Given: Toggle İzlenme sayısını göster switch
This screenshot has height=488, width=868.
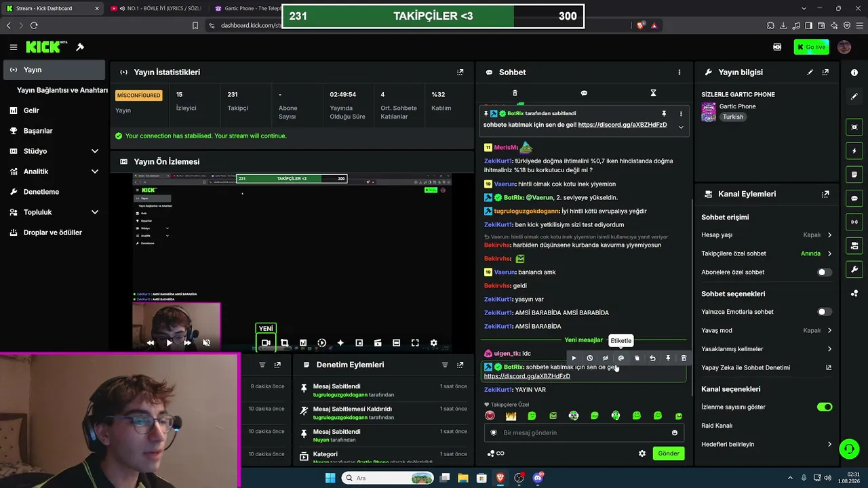Looking at the screenshot, I should (825, 407).
